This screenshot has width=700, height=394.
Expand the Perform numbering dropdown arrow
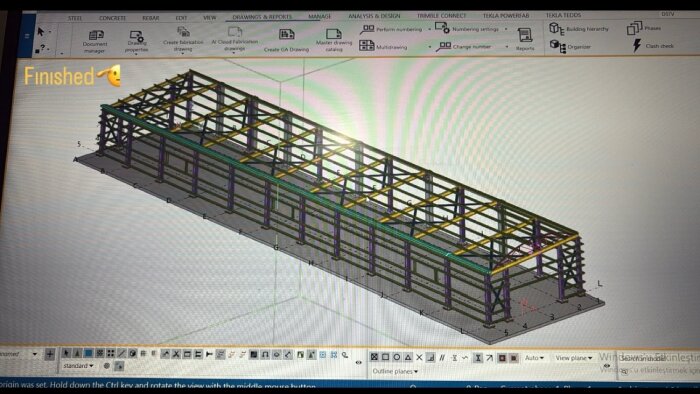pyautogui.click(x=429, y=29)
